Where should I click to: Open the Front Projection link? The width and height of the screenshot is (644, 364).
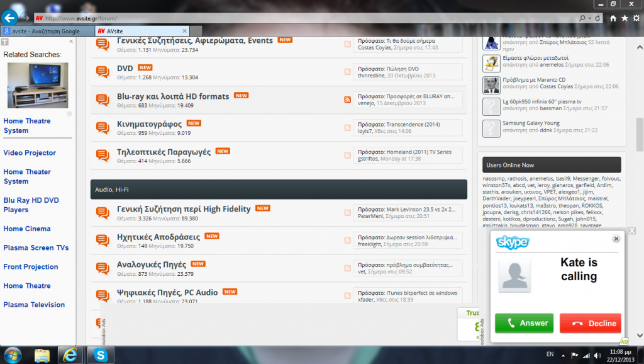click(x=31, y=266)
